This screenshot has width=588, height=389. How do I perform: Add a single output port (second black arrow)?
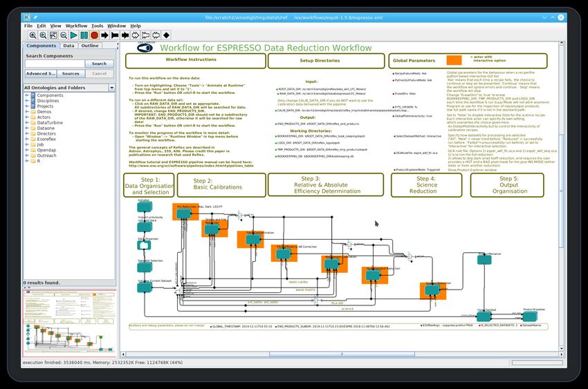(115, 35)
